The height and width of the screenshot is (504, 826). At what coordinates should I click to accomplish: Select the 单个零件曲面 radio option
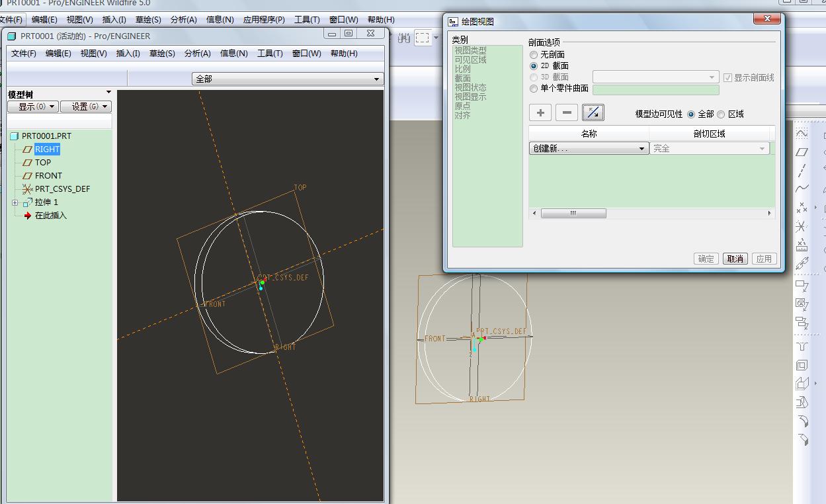click(534, 89)
